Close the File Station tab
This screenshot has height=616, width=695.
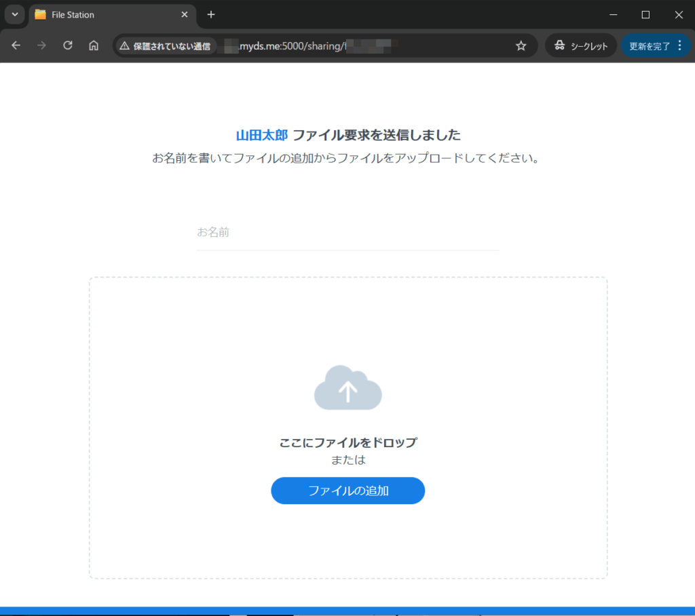[184, 14]
